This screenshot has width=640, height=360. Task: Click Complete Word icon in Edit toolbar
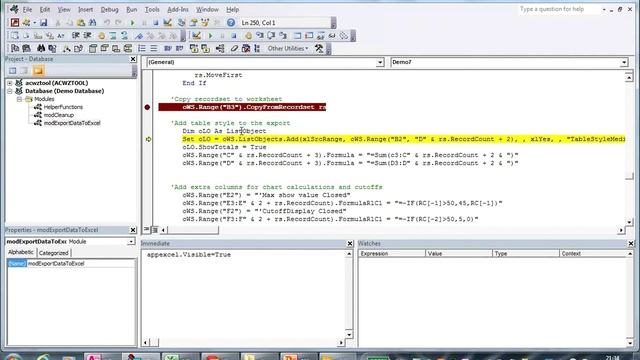[x=61, y=36]
